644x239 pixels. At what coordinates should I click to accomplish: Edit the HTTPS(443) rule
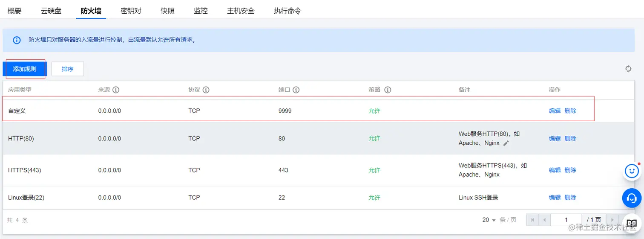pos(555,170)
